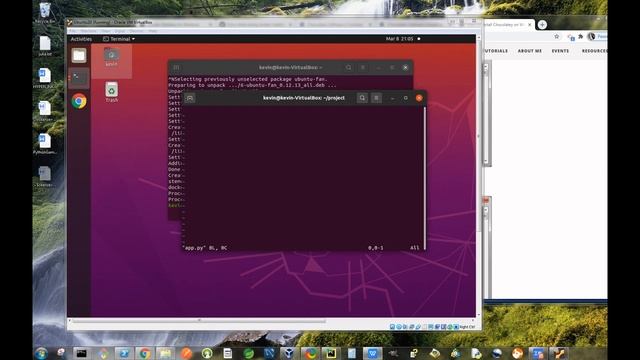640x360 pixels.
Task: Open the browser profile avatar
Action: (591, 37)
